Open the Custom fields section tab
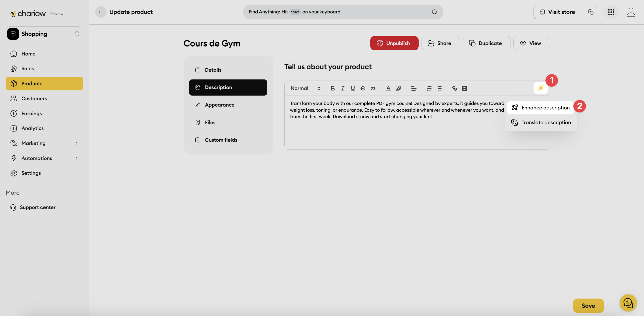 228,140
